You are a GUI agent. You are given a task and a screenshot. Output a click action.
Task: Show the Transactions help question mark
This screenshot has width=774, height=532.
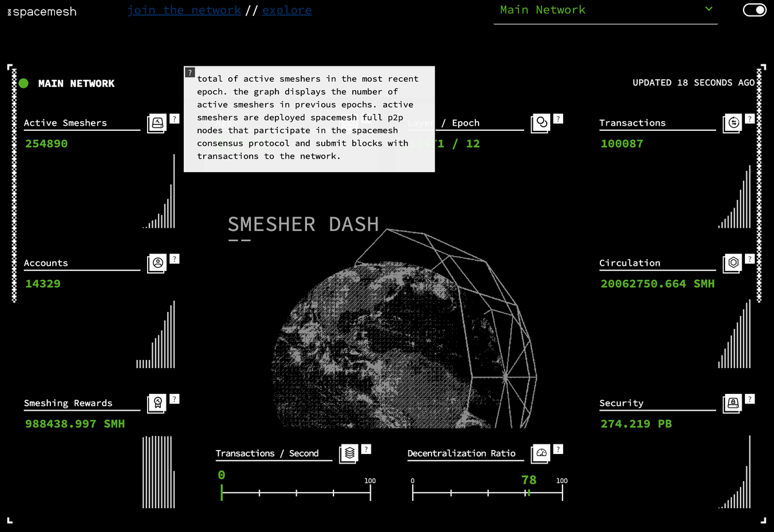coord(749,119)
